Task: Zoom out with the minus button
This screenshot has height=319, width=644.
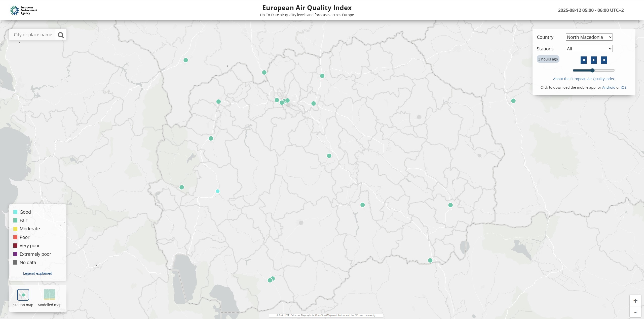Action: pyautogui.click(x=635, y=312)
